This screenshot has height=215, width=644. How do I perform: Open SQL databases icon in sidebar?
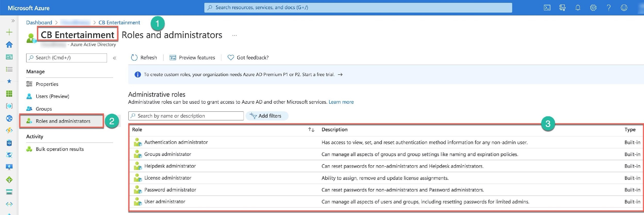9,143
